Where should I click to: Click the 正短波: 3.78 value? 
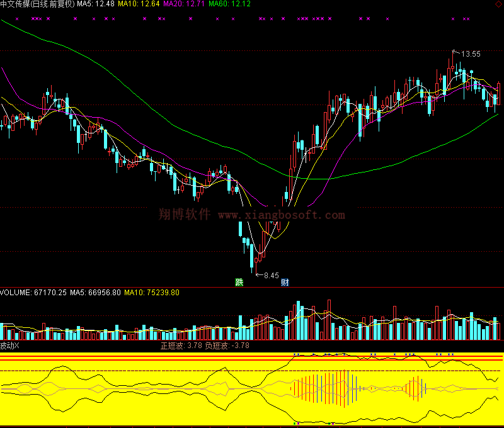point(181,346)
